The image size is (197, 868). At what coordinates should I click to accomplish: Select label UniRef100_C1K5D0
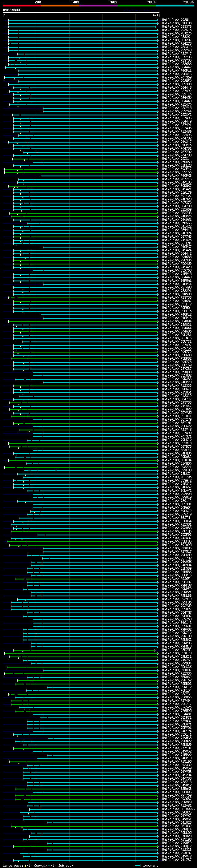pos(176,294)
